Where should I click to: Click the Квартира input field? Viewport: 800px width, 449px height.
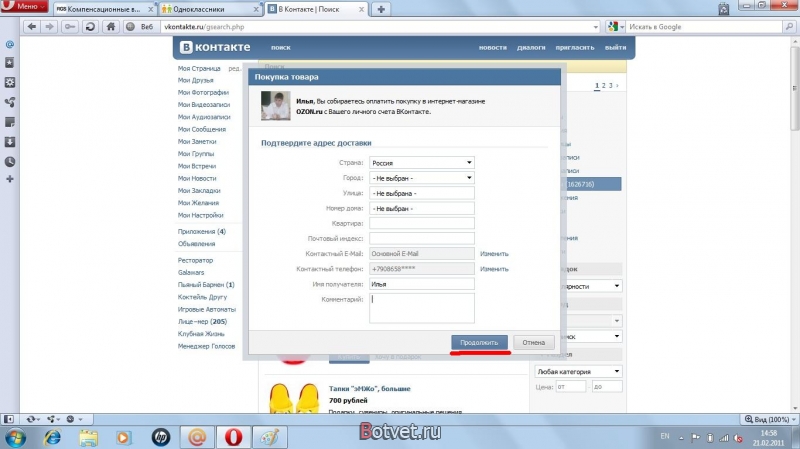[x=421, y=223]
